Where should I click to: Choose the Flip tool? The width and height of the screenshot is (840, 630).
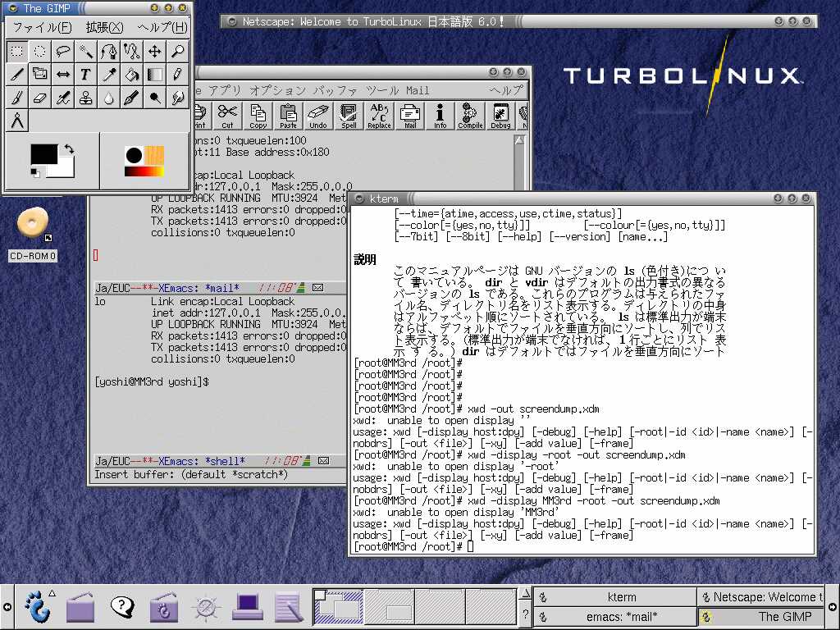pyautogui.click(x=63, y=75)
